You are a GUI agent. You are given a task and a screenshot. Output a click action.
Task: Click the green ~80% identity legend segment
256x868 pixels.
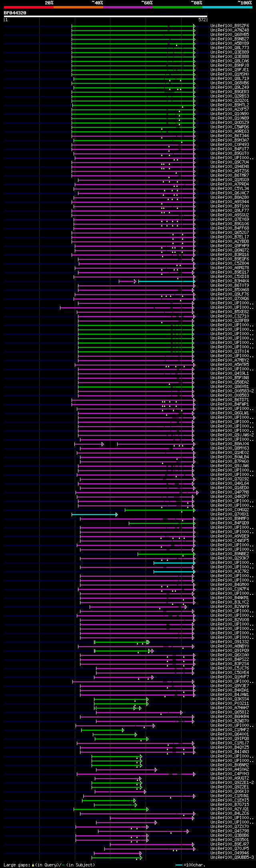[178, 7]
